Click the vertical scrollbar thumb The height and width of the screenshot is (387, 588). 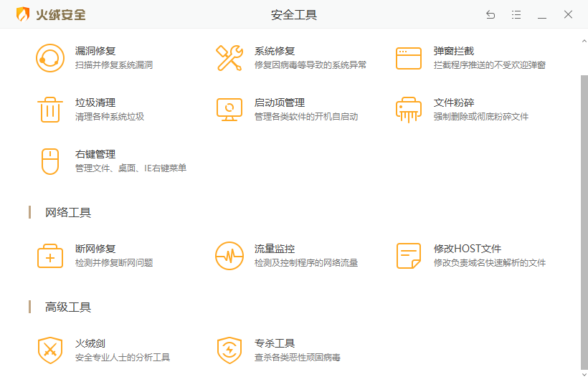(x=584, y=223)
